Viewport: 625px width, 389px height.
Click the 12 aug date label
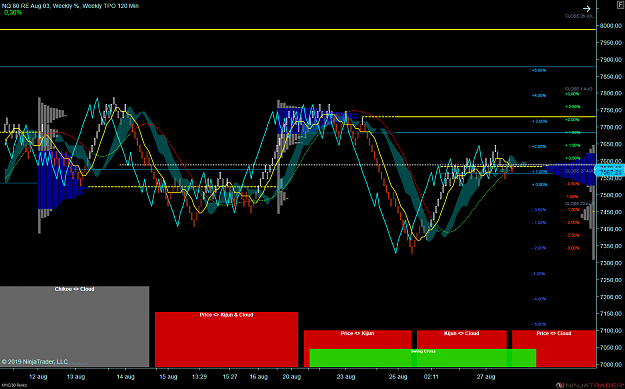tap(38, 377)
